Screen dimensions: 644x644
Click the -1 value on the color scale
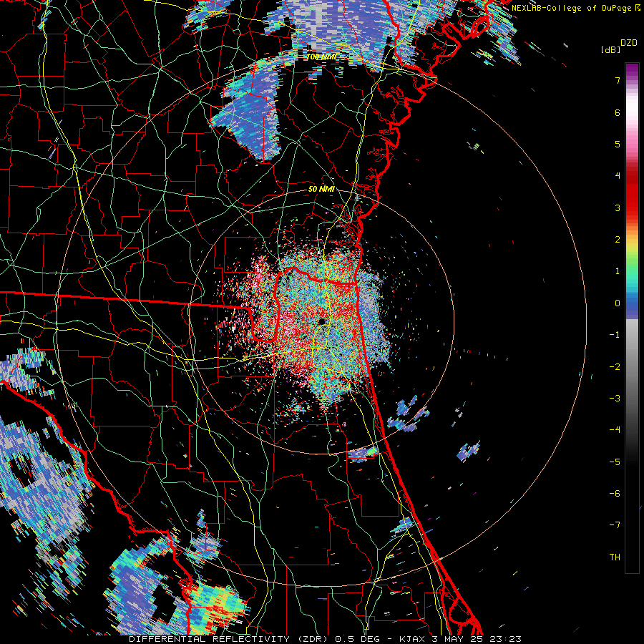point(615,335)
